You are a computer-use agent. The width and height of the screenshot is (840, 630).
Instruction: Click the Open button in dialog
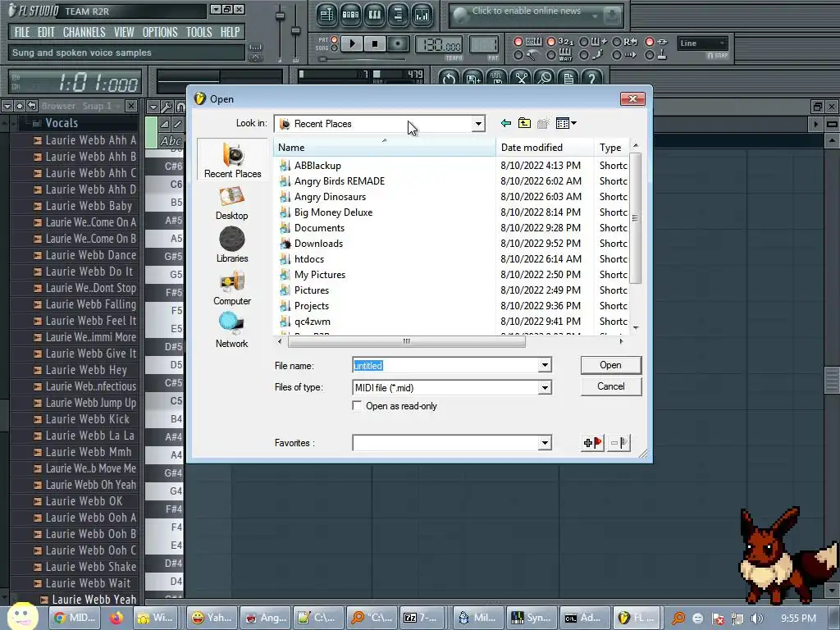(610, 365)
